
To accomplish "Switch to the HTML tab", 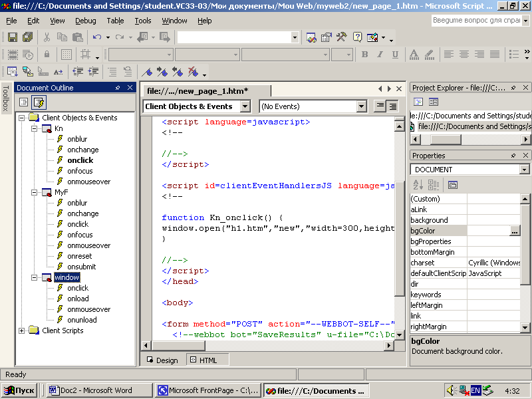I will coord(207,360).
